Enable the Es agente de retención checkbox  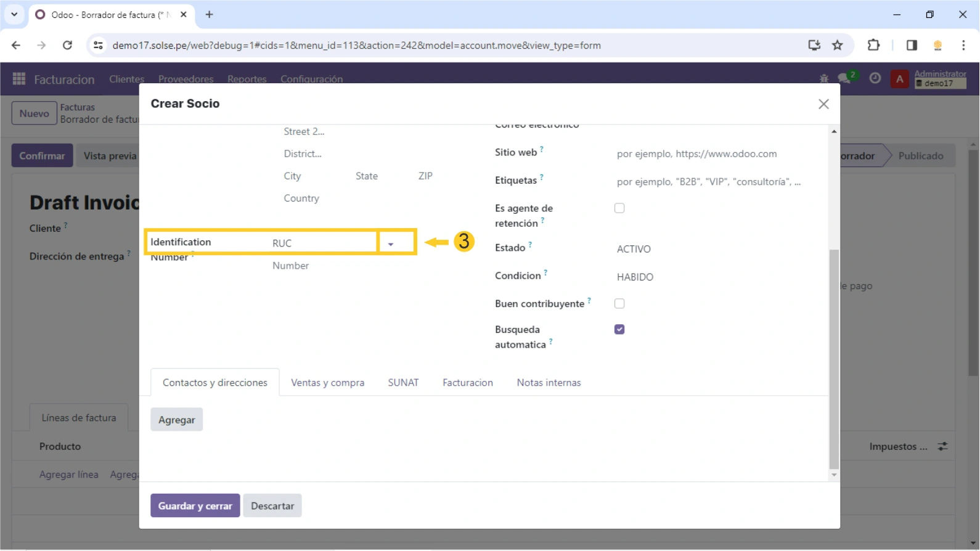(619, 208)
